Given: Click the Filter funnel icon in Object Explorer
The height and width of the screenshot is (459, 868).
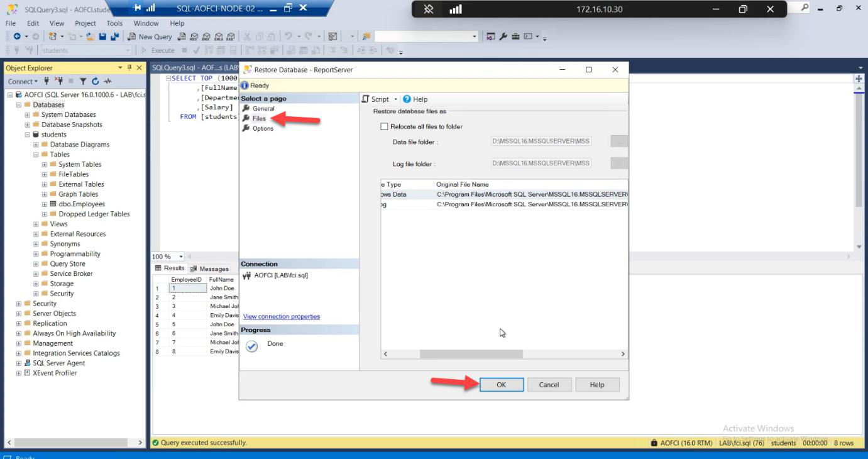Looking at the screenshot, I should pos(83,81).
